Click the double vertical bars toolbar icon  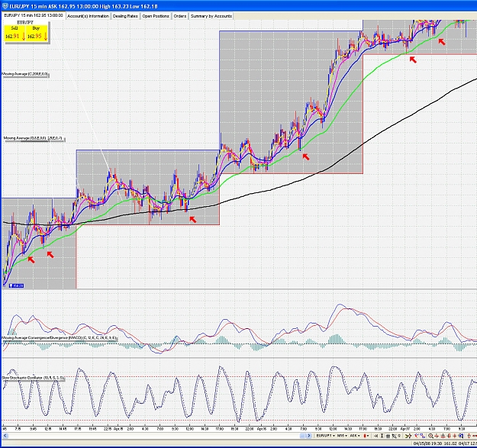[388, 436]
